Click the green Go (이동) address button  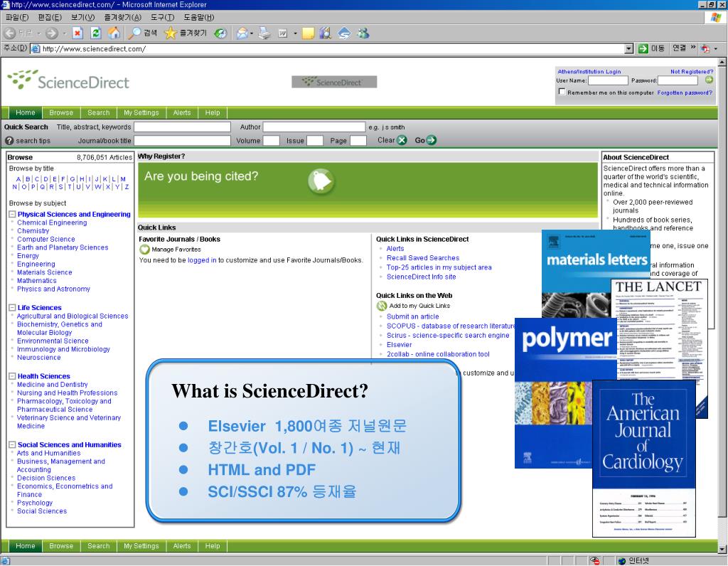click(651, 48)
